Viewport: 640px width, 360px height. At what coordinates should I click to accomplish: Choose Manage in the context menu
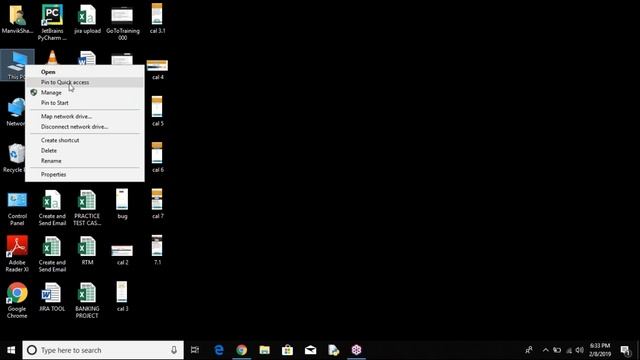(84, 93)
